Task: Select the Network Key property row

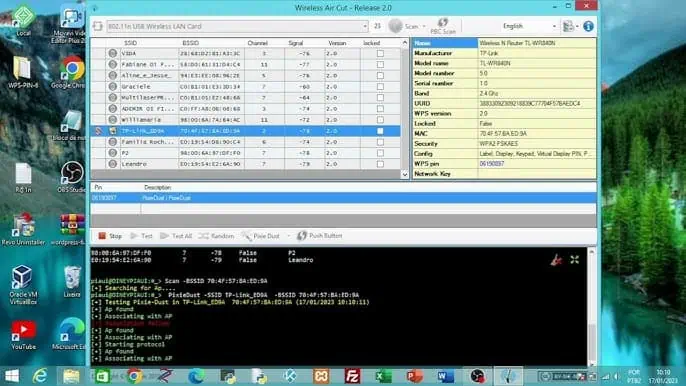Action: pyautogui.click(x=504, y=174)
